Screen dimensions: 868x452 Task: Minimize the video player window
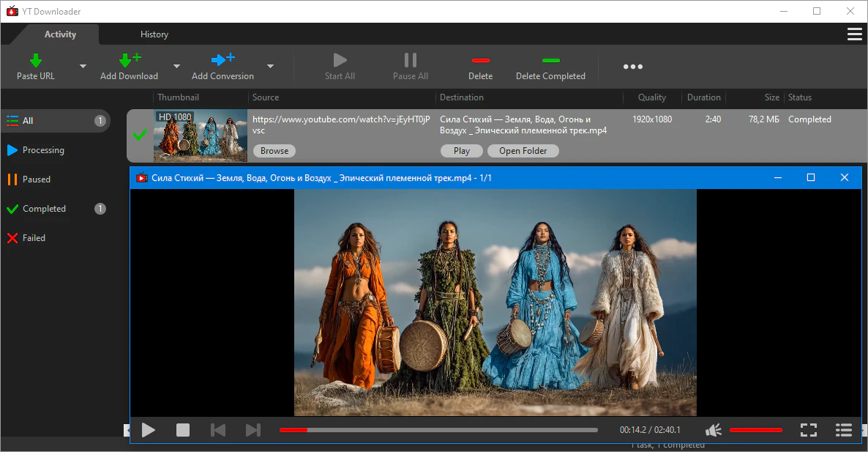point(778,178)
